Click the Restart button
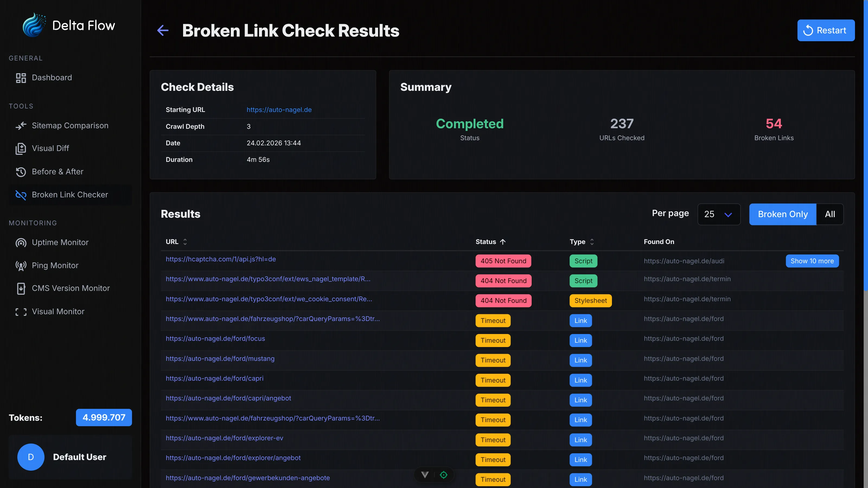Screen dimensions: 868x488 click(x=825, y=30)
